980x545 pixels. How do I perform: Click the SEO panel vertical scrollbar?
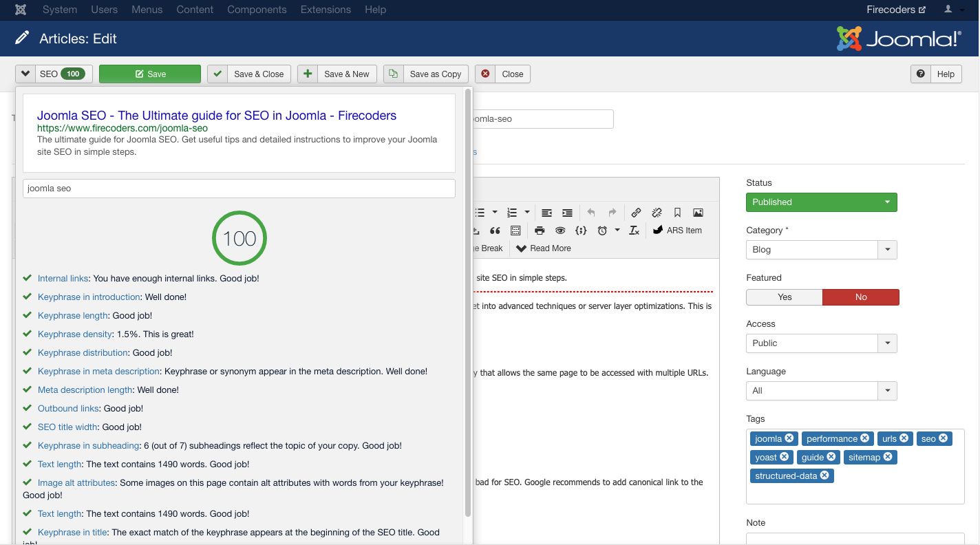(468, 303)
